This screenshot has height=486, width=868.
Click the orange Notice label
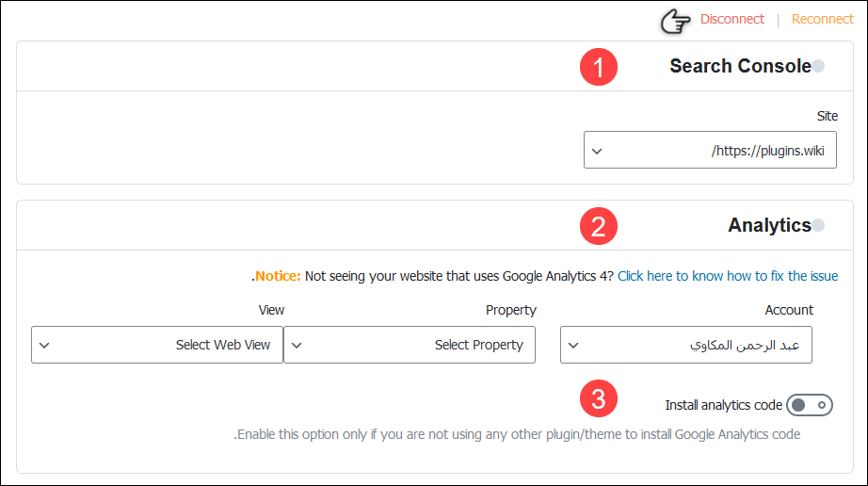pyautogui.click(x=278, y=276)
